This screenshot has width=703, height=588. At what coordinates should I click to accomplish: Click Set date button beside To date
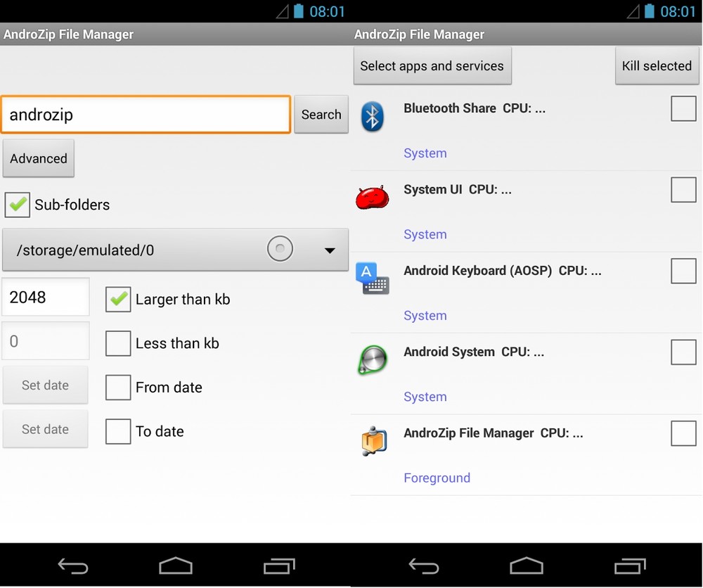(x=45, y=429)
